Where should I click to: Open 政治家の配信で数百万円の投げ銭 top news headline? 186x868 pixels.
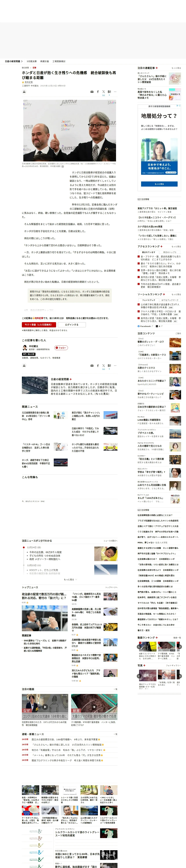click(x=44, y=596)
